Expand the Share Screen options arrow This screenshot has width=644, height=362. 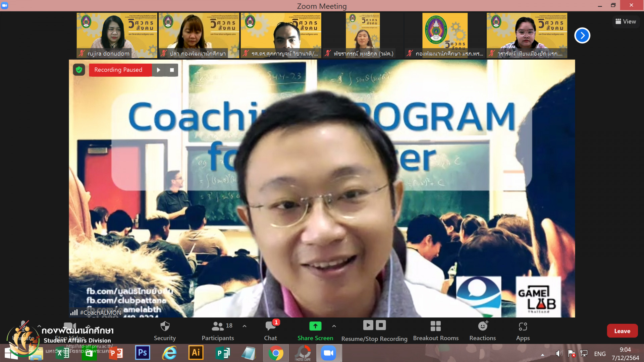pyautogui.click(x=334, y=326)
